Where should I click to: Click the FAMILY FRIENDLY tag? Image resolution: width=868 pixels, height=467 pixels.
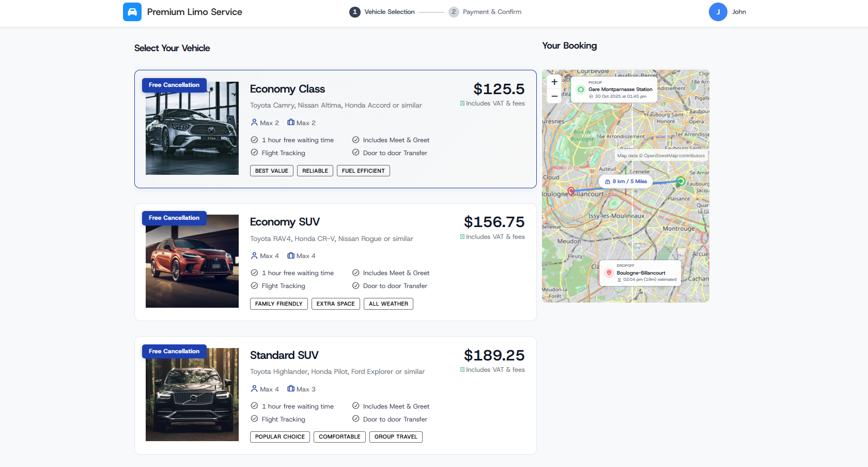coord(279,304)
